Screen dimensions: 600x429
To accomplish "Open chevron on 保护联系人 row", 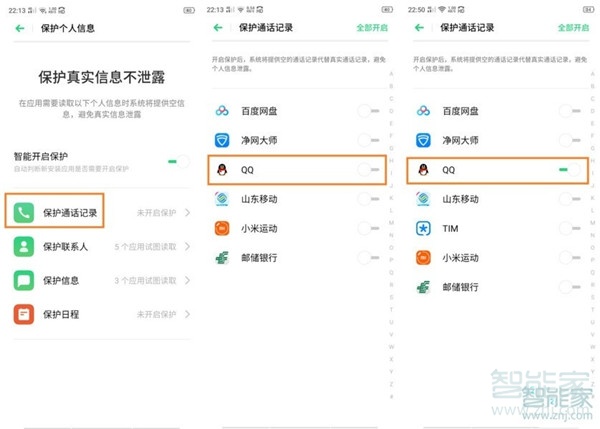I will (x=188, y=246).
